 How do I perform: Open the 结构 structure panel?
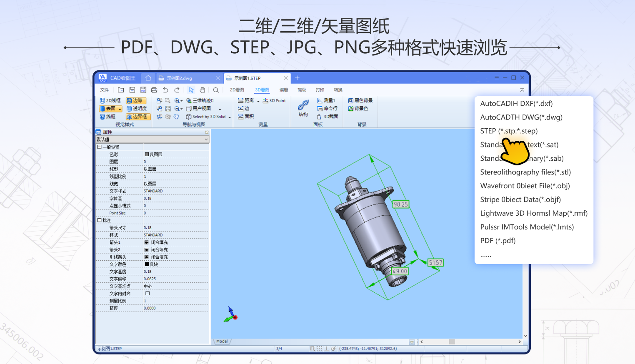coord(303,108)
